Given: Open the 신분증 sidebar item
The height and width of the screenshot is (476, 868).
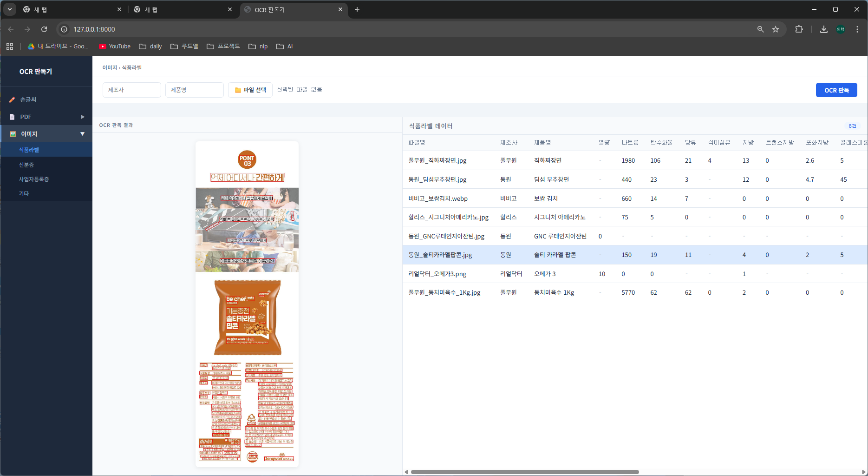Looking at the screenshot, I should coord(46,165).
